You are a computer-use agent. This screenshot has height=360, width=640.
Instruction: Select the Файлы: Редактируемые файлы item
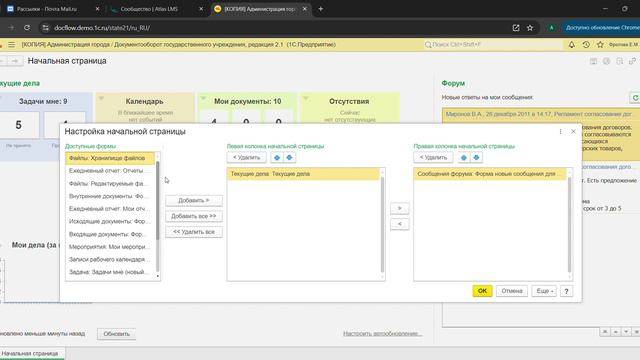click(x=110, y=184)
